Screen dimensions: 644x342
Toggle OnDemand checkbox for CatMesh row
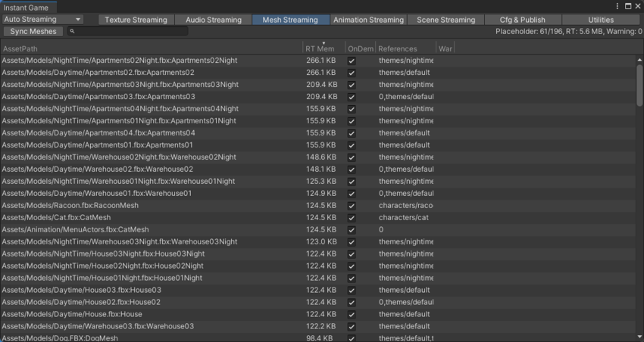(x=352, y=217)
